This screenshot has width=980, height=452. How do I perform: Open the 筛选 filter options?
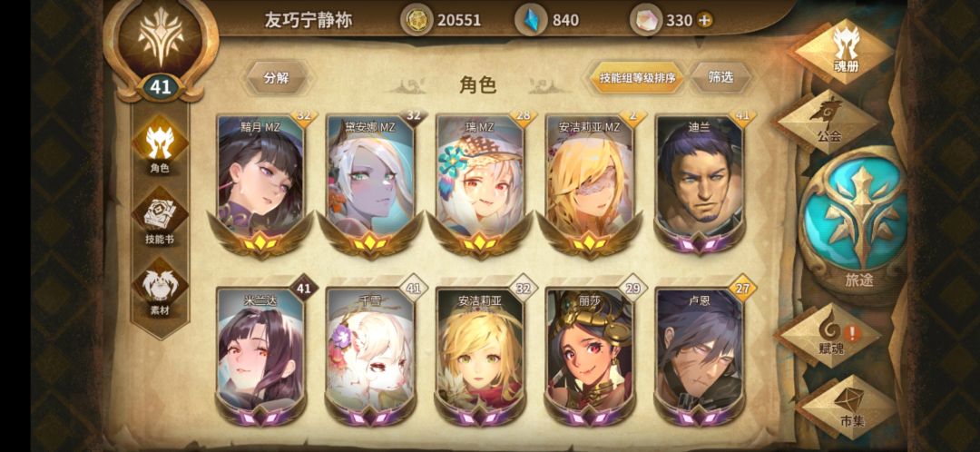click(720, 77)
